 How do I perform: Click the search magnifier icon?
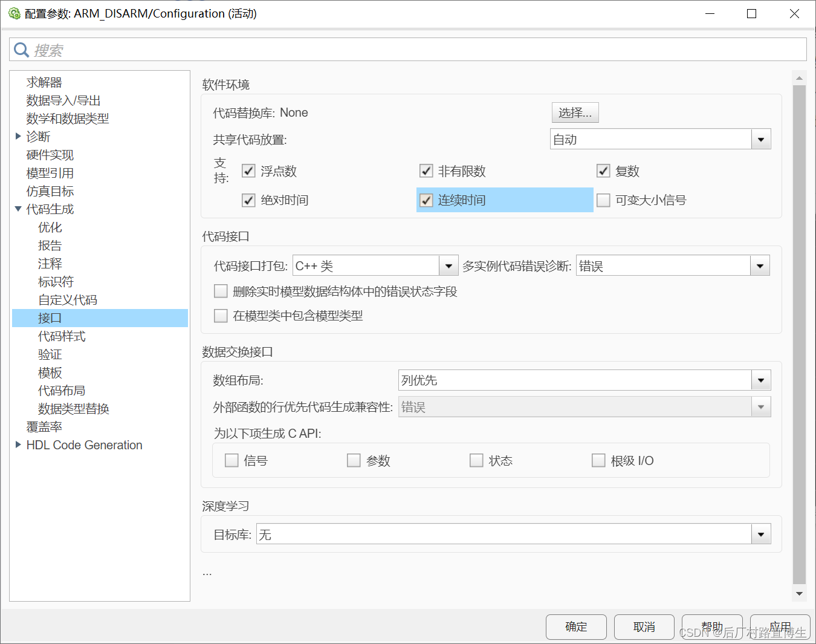pyautogui.click(x=21, y=50)
